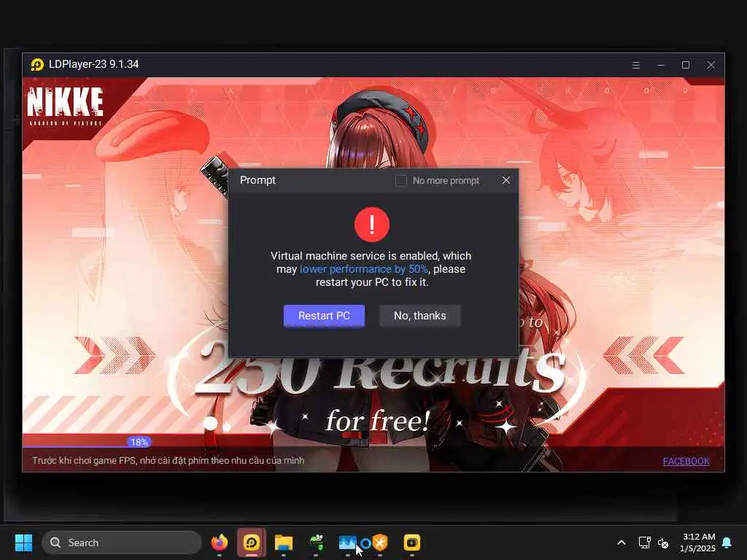Click the LDPlayer logo in the title bar
Viewport: 747px width, 560px height.
tap(36, 64)
